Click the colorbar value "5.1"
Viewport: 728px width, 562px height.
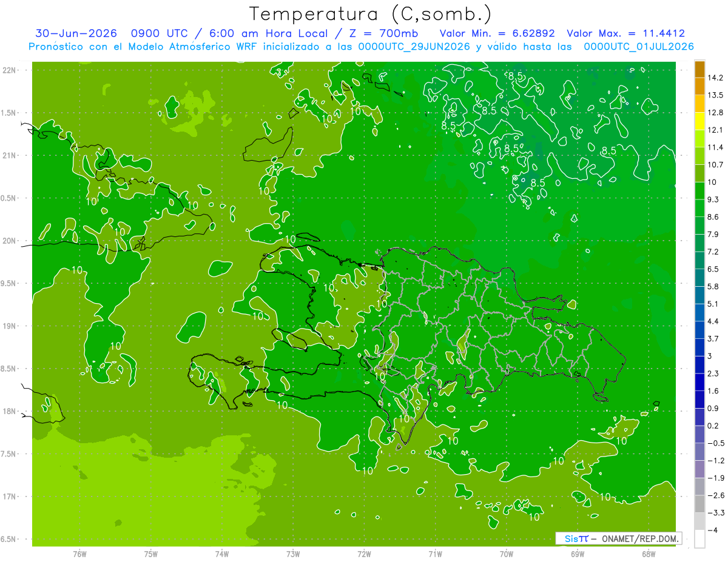coord(714,304)
